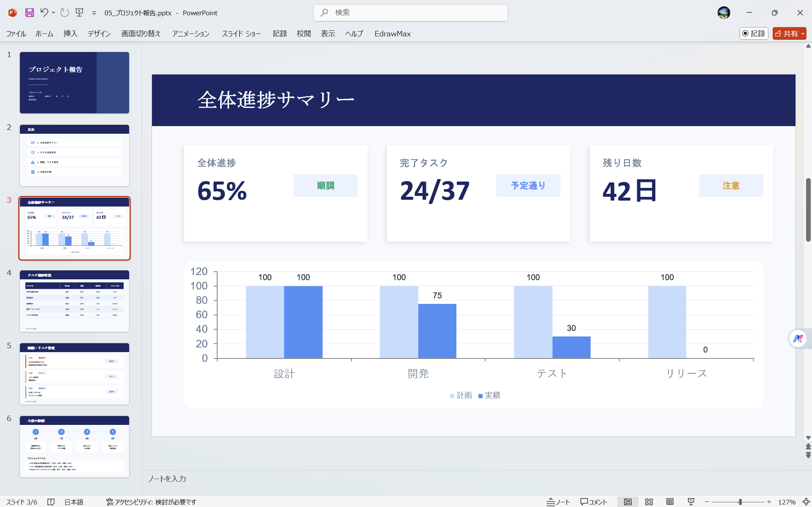
Task: Switch to Slide Sorter view icon
Action: click(649, 502)
